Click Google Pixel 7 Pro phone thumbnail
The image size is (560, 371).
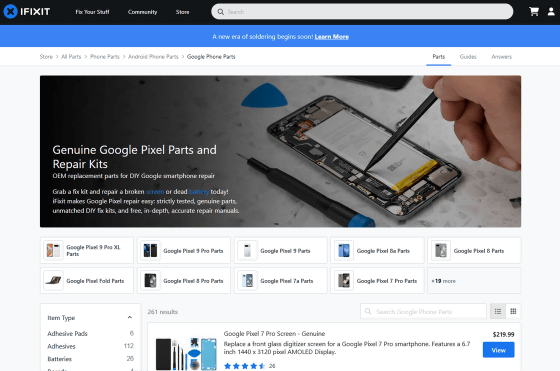(x=344, y=281)
